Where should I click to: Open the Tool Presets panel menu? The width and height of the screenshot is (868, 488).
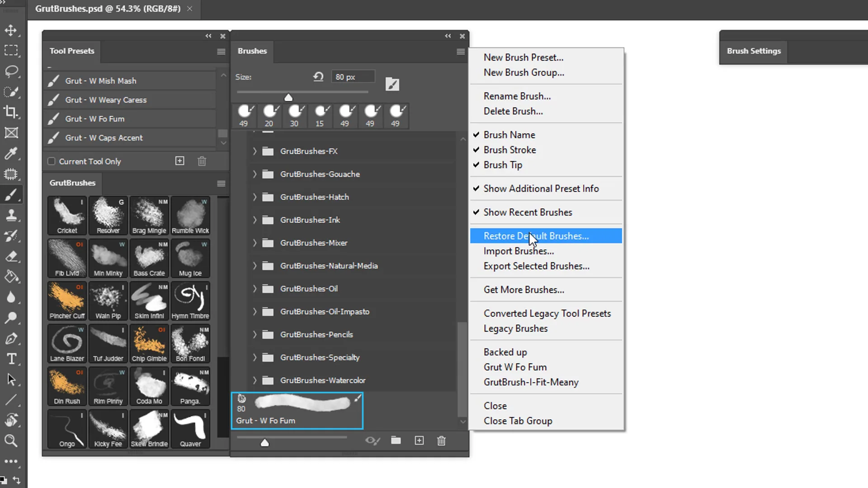[221, 52]
